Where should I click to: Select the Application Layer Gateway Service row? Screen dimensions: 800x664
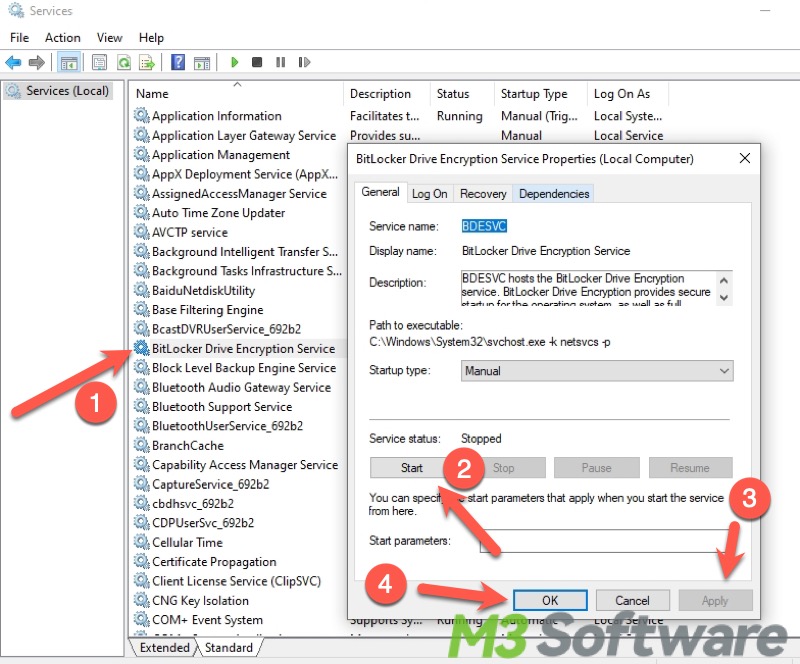click(244, 136)
